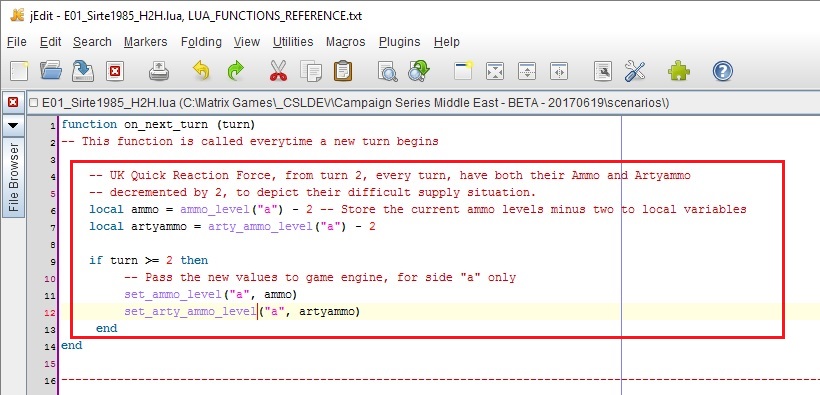Open the File Browser side panel

(x=14, y=177)
